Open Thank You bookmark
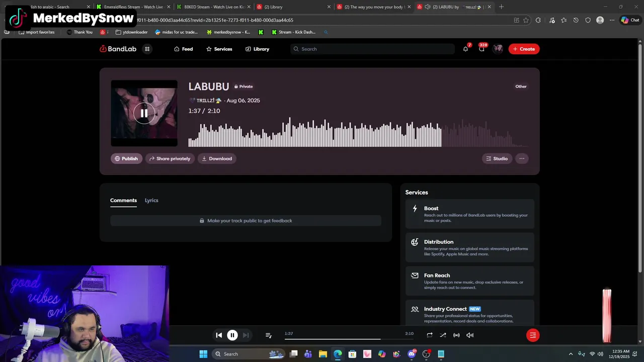The image size is (644, 362). [79, 32]
